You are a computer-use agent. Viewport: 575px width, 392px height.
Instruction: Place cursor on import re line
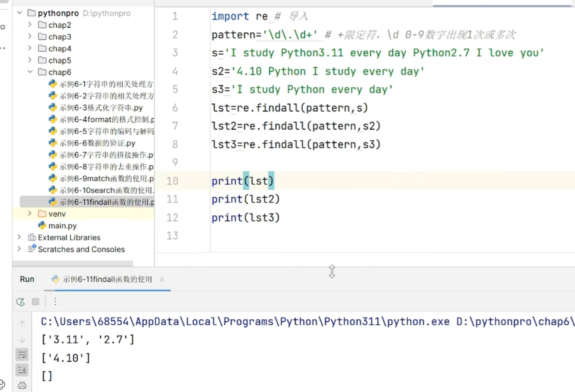(239, 16)
